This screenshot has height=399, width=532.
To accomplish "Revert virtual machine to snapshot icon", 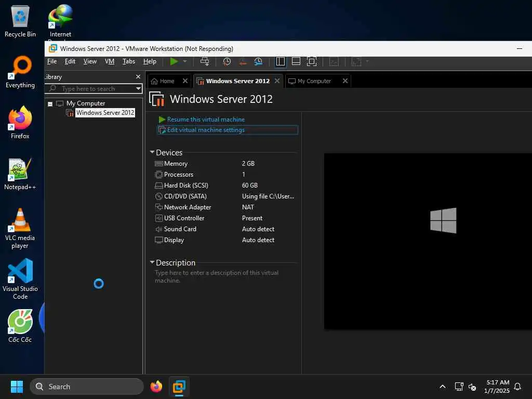I will coord(243,61).
